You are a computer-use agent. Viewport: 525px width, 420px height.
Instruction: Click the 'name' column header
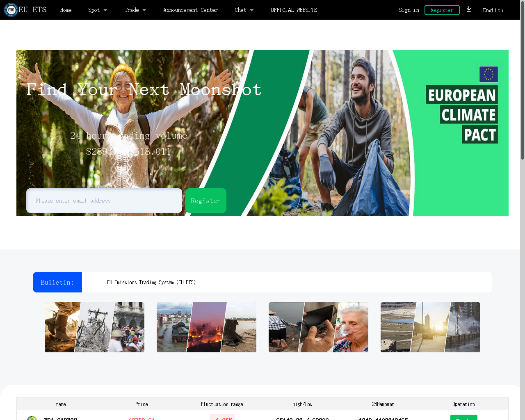[x=61, y=404]
